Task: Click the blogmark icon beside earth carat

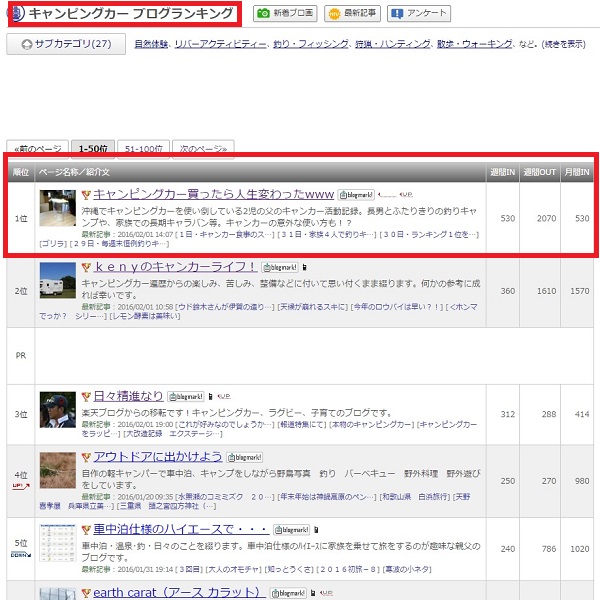Action: coord(288,593)
